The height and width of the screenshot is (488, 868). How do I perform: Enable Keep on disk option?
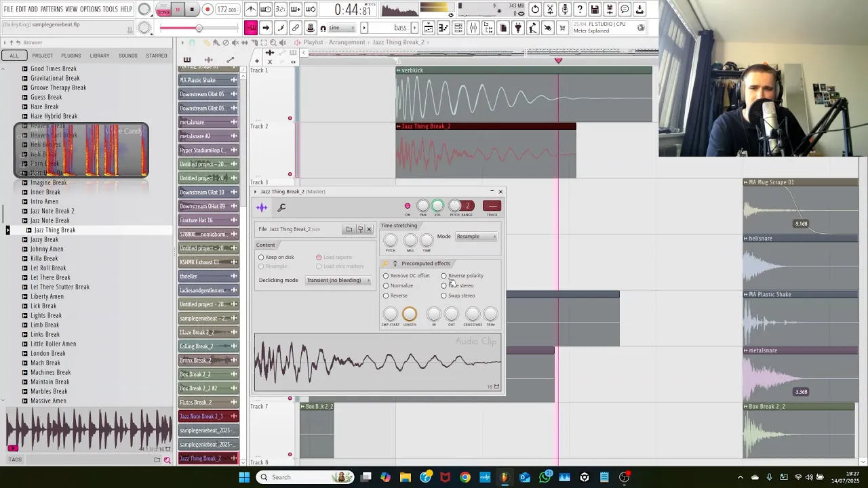(x=261, y=258)
